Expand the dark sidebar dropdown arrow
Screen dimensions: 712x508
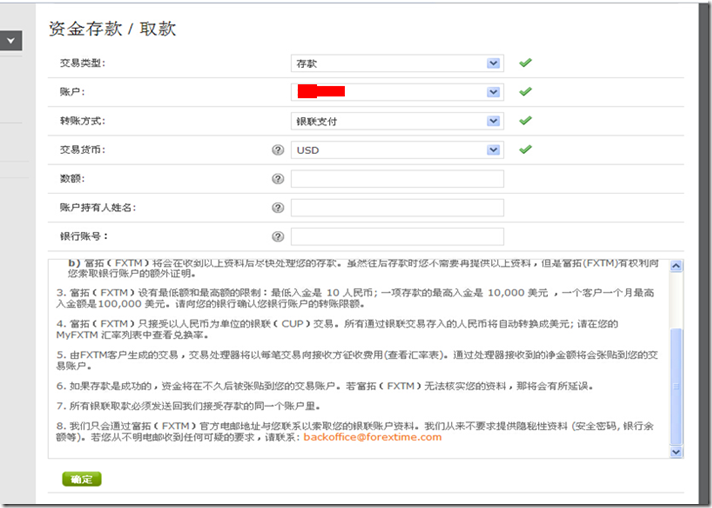pos(10,42)
